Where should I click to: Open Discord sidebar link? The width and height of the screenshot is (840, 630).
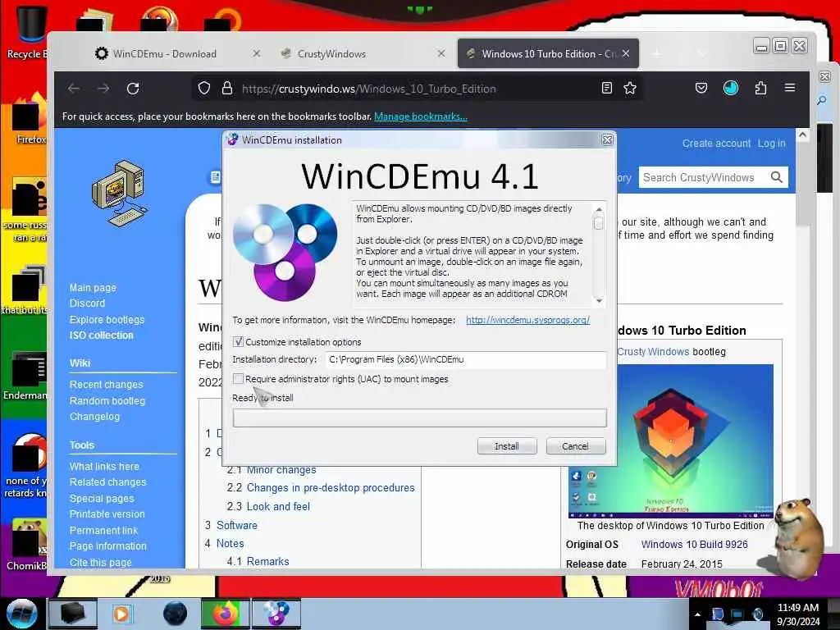click(x=87, y=304)
